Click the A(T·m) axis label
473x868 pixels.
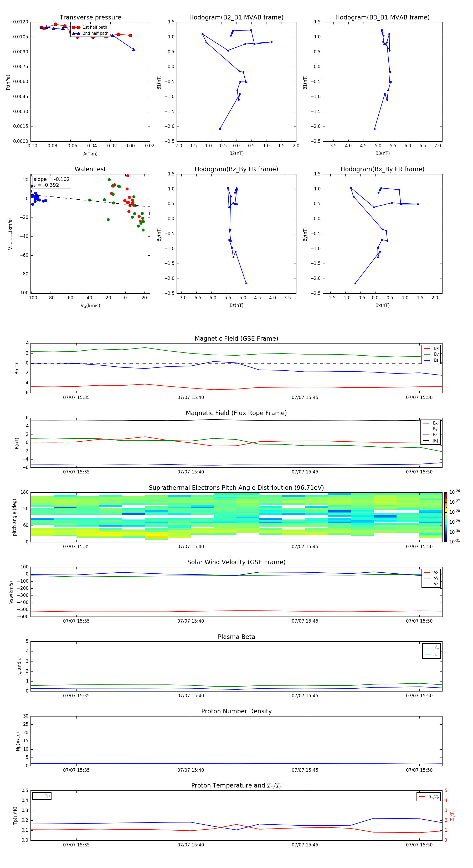click(x=90, y=154)
